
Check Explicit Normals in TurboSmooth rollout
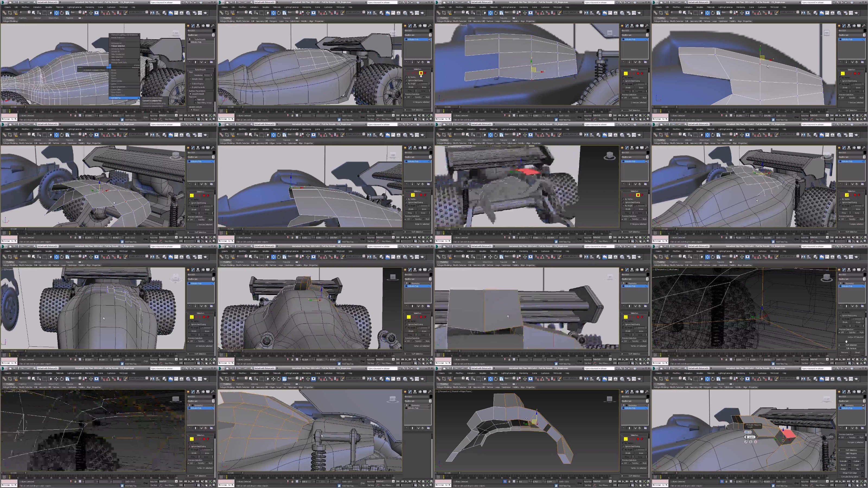[190, 88]
